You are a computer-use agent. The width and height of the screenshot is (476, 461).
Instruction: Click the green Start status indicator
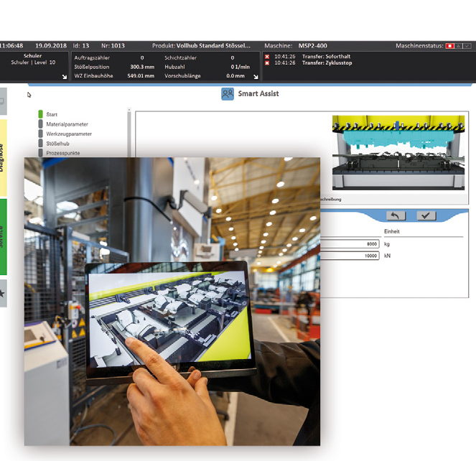coord(41,114)
